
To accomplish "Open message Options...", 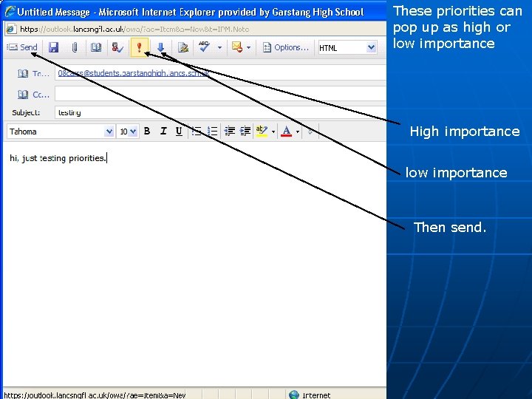I will (286, 47).
